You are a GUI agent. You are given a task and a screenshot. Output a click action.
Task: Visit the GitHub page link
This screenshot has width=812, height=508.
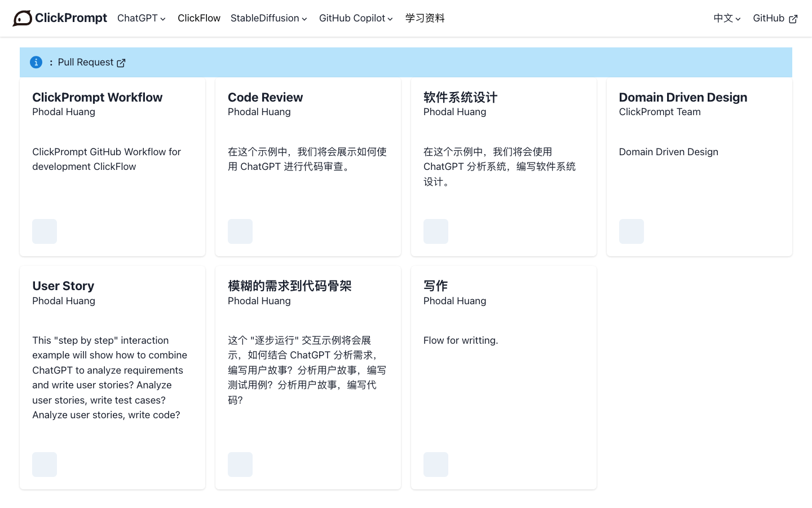pyautogui.click(x=768, y=18)
